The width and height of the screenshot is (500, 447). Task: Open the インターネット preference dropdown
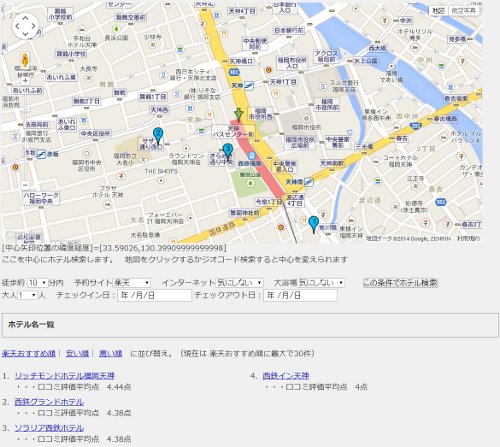[x=239, y=283]
